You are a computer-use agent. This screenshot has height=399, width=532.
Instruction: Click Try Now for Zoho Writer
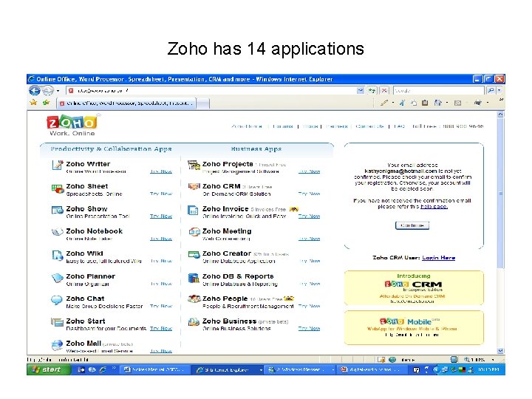coord(161,171)
